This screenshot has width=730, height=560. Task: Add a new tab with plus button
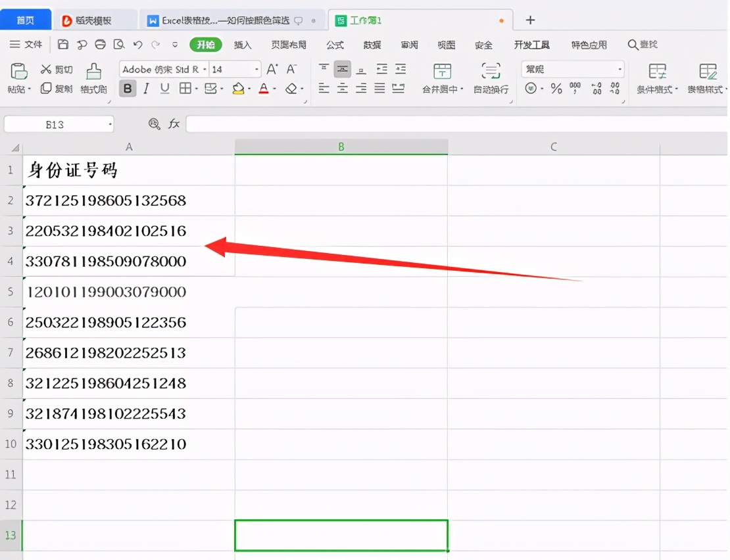[x=530, y=20]
